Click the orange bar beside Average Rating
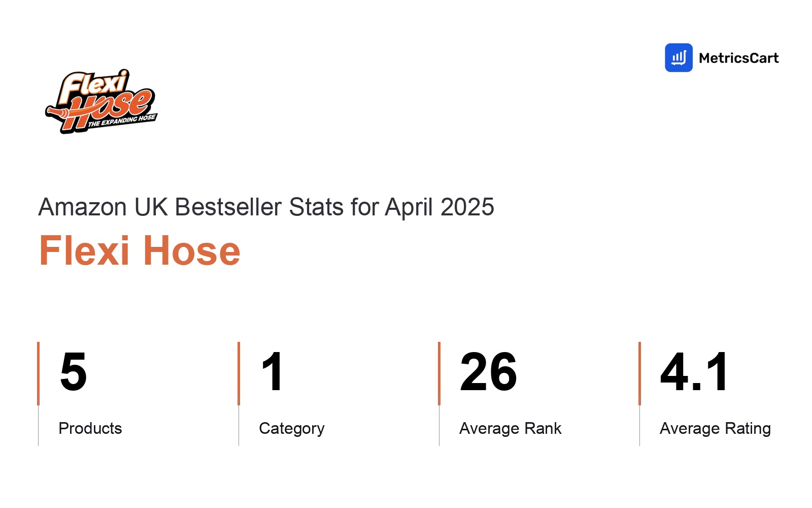The image size is (812, 508). [x=640, y=373]
